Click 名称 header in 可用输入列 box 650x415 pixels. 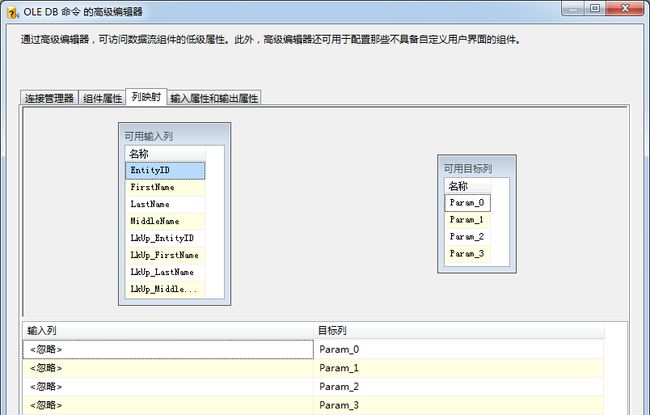(x=165, y=154)
